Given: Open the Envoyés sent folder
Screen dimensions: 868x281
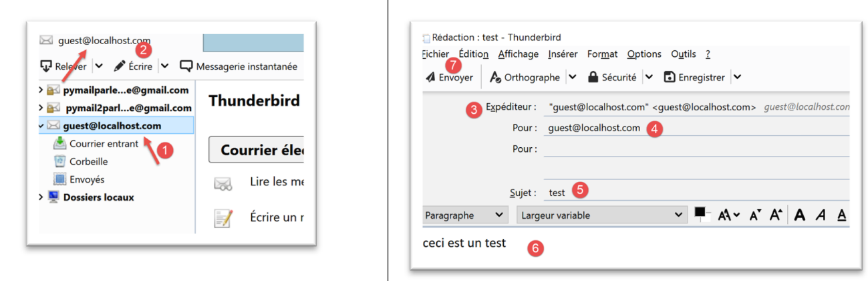Looking at the screenshot, I should (x=87, y=179).
